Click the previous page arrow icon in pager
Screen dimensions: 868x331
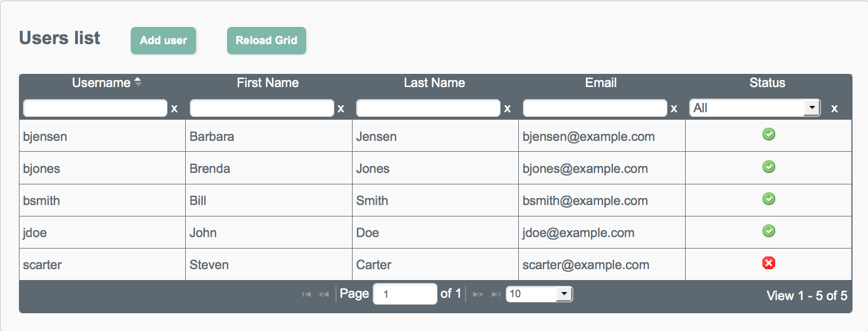coord(324,294)
